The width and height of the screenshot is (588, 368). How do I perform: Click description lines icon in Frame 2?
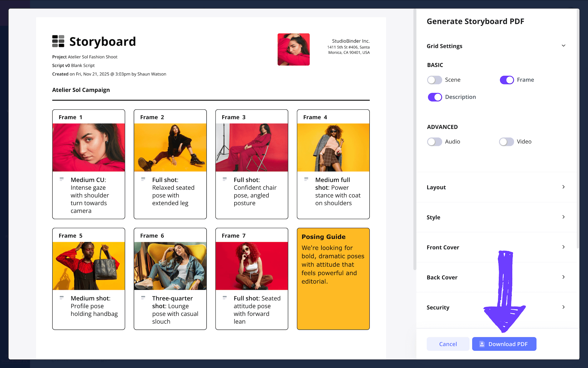click(x=143, y=179)
